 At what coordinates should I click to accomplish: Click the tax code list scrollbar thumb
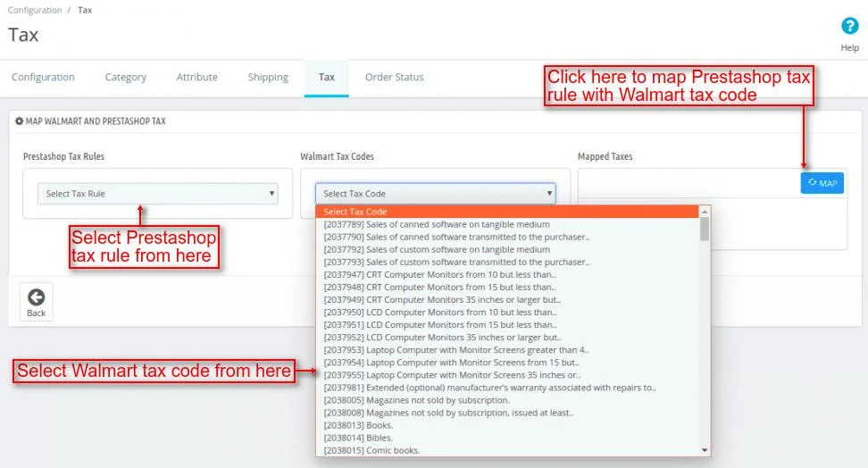click(x=705, y=229)
